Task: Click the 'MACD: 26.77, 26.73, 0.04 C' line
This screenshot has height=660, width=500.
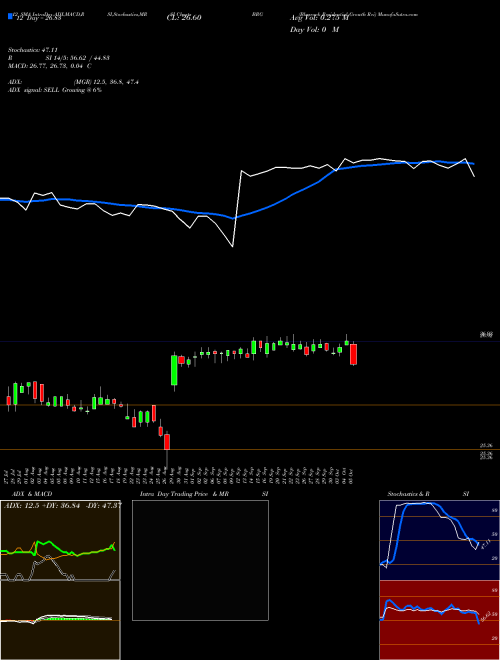Action: click(x=50, y=66)
